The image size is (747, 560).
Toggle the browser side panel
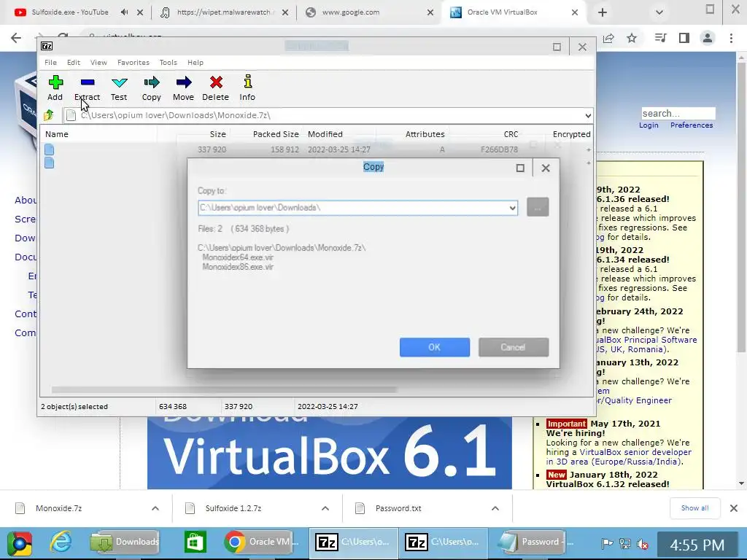tap(684, 38)
